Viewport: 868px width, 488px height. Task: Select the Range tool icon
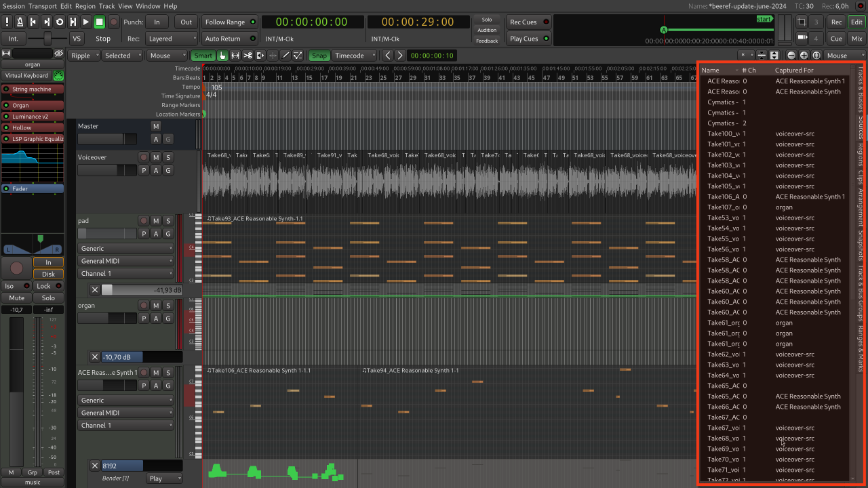(235, 56)
